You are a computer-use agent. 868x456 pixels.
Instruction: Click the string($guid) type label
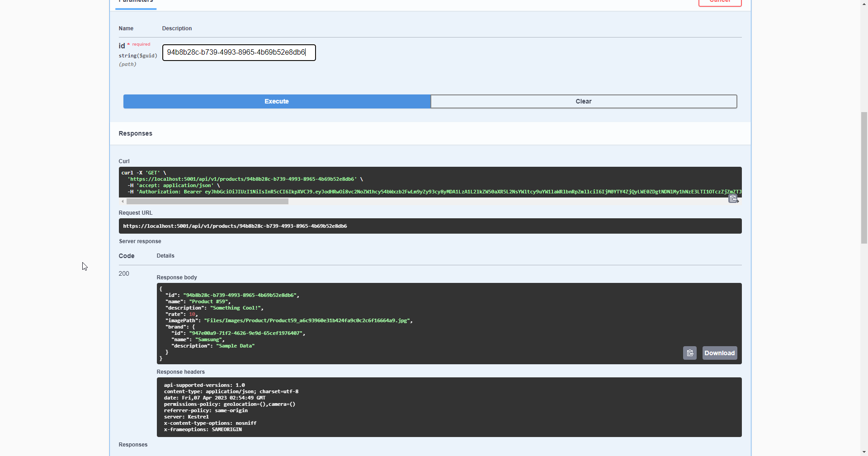click(x=138, y=56)
